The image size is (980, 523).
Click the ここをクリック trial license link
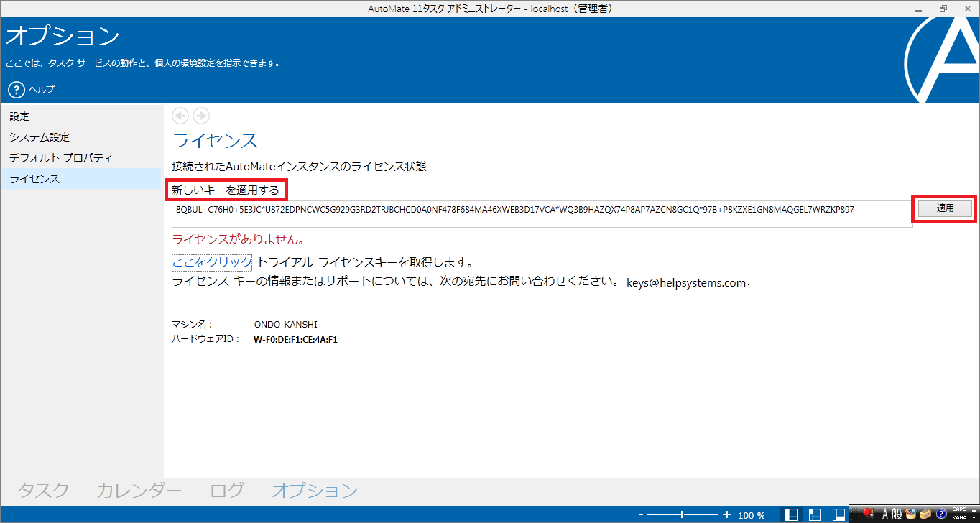[212, 262]
